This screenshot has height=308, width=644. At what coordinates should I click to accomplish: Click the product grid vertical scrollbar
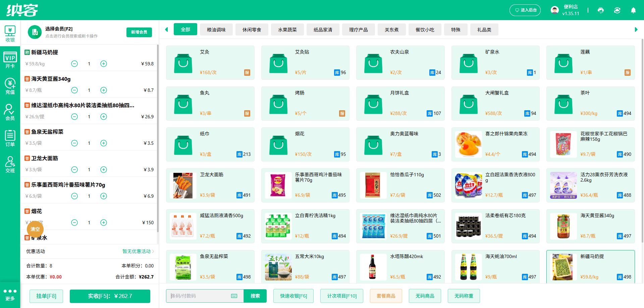point(642,141)
